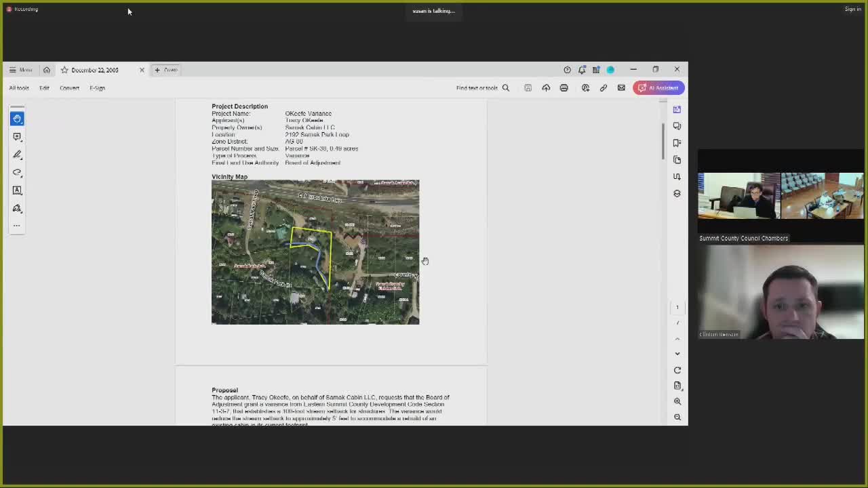Click the Get link icon in the toolbar
This screenshot has width=868, height=488.
click(x=603, y=87)
